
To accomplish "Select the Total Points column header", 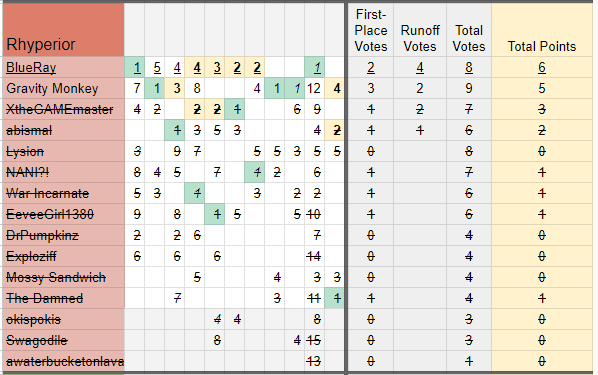I will point(542,30).
